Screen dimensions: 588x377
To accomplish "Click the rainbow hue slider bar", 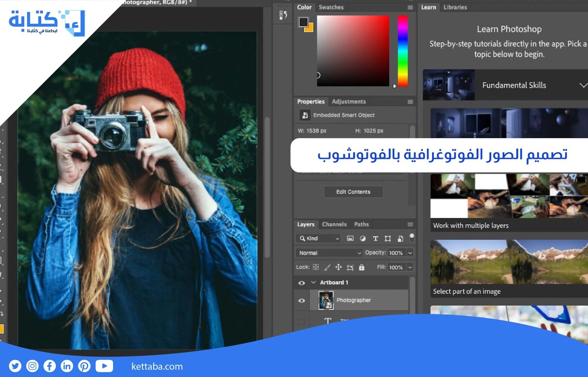I will point(403,51).
